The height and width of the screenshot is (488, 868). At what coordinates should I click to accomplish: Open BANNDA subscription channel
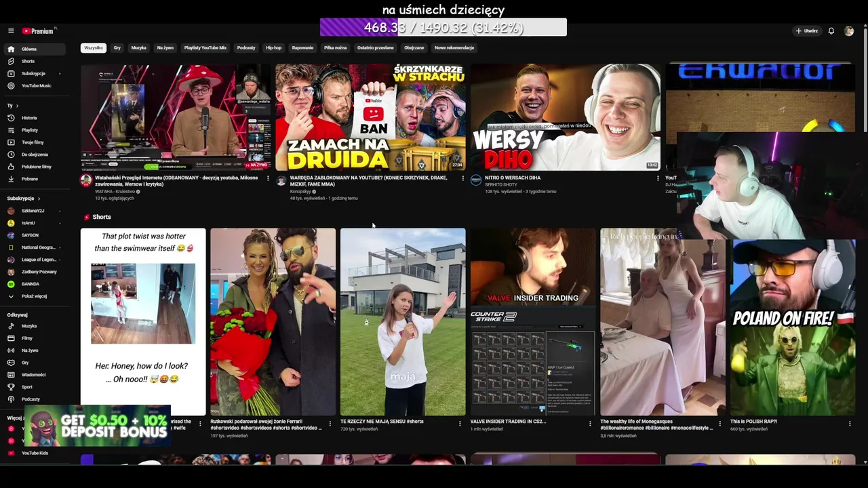click(36, 284)
